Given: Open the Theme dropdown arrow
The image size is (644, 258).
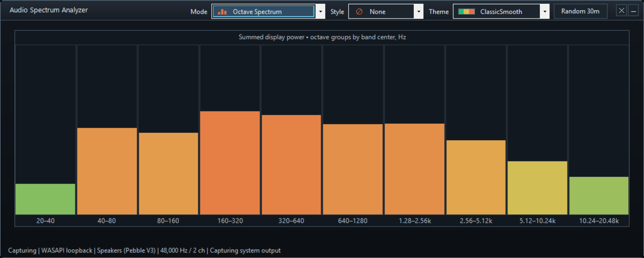Looking at the screenshot, I should pyautogui.click(x=545, y=11).
